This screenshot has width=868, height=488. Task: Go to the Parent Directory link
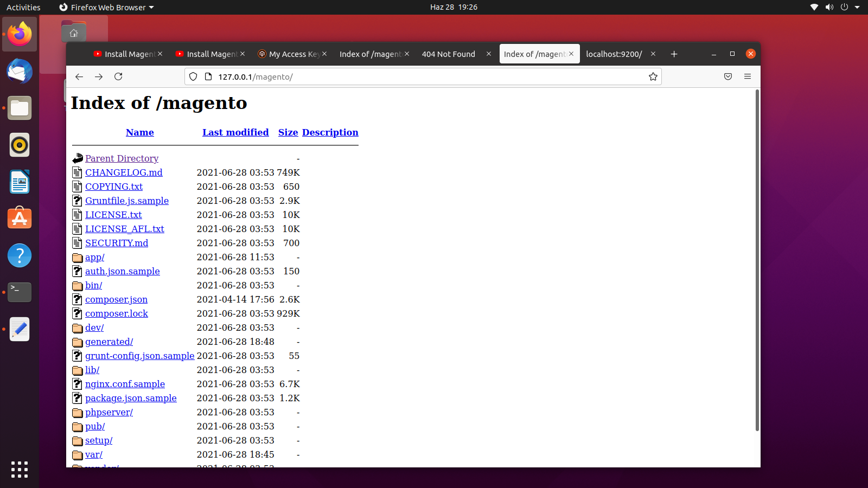122,158
